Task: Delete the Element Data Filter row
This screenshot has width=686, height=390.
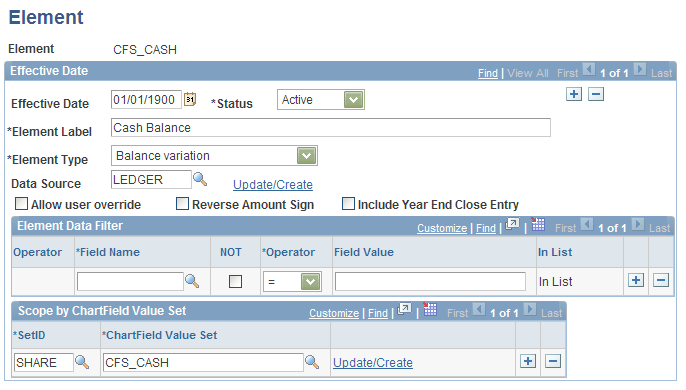Action: click(x=661, y=280)
